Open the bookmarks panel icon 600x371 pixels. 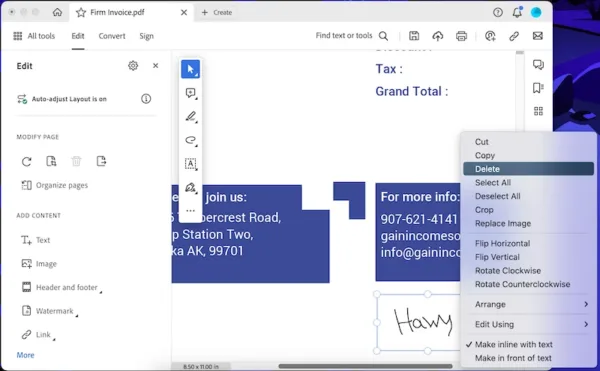[538, 88]
